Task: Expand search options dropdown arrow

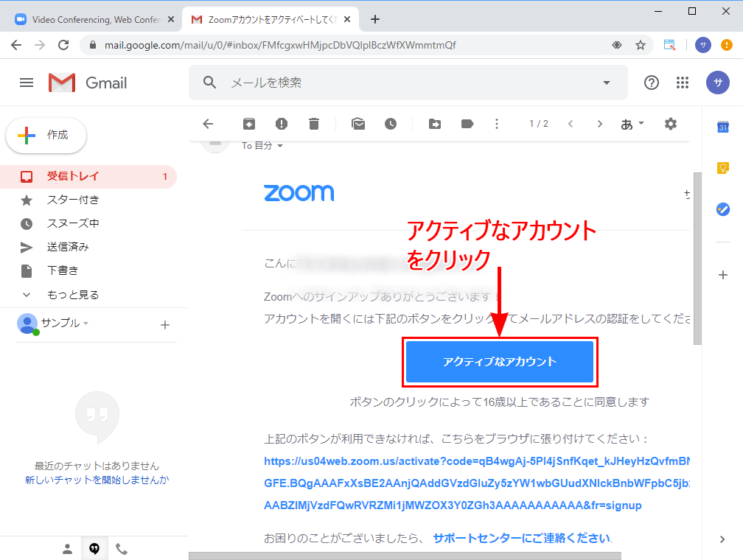Action: (607, 83)
